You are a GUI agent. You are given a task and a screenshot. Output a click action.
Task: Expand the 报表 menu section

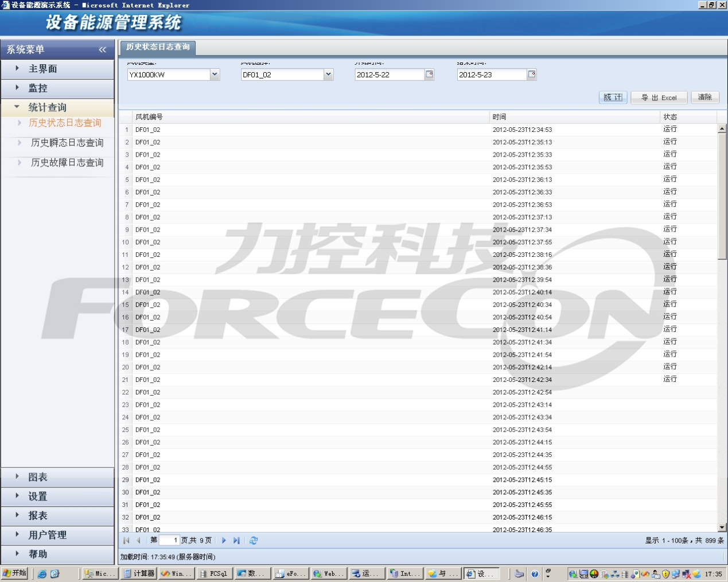tap(57, 515)
